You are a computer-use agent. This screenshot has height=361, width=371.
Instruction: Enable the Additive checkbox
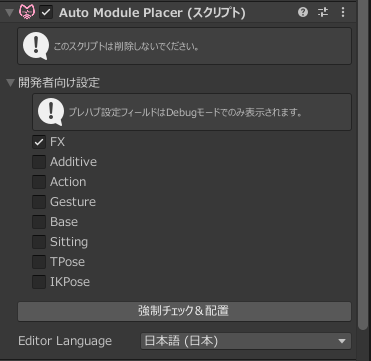click(x=39, y=162)
